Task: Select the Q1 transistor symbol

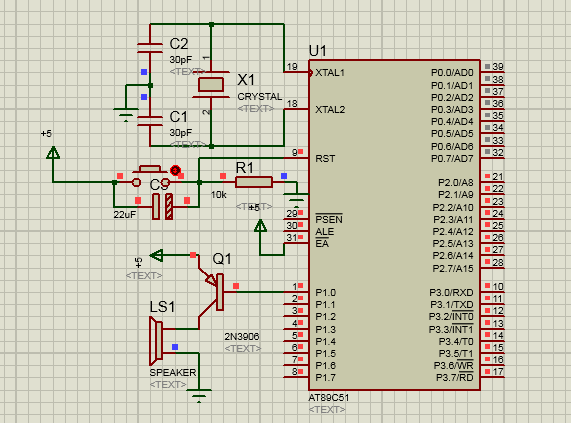Action: click(x=211, y=291)
